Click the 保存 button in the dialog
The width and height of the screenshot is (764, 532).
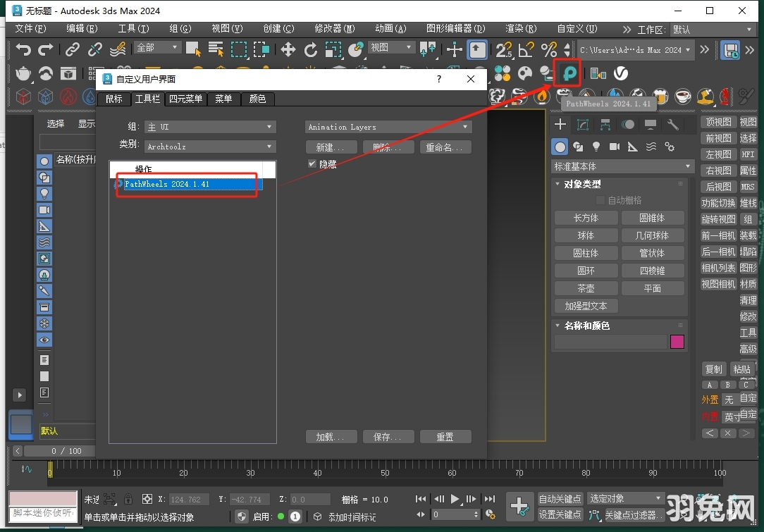388,436
